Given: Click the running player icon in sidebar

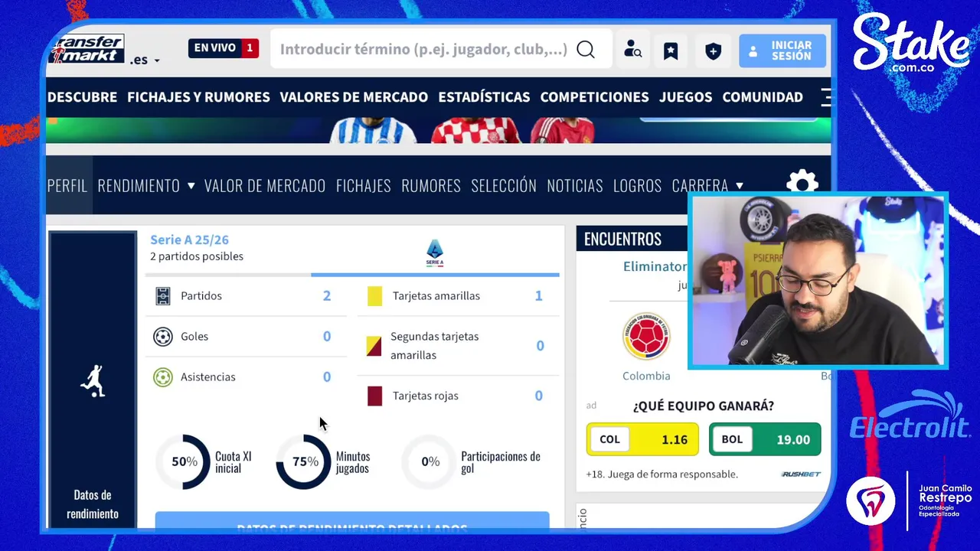Looking at the screenshot, I should point(93,380).
